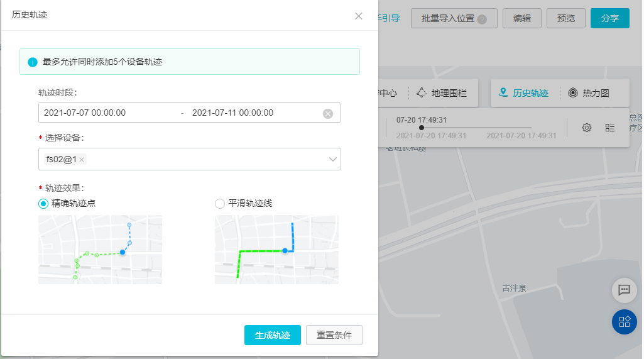Open the chat feedback floating icon
This screenshot has width=644, height=359.
coord(624,290)
